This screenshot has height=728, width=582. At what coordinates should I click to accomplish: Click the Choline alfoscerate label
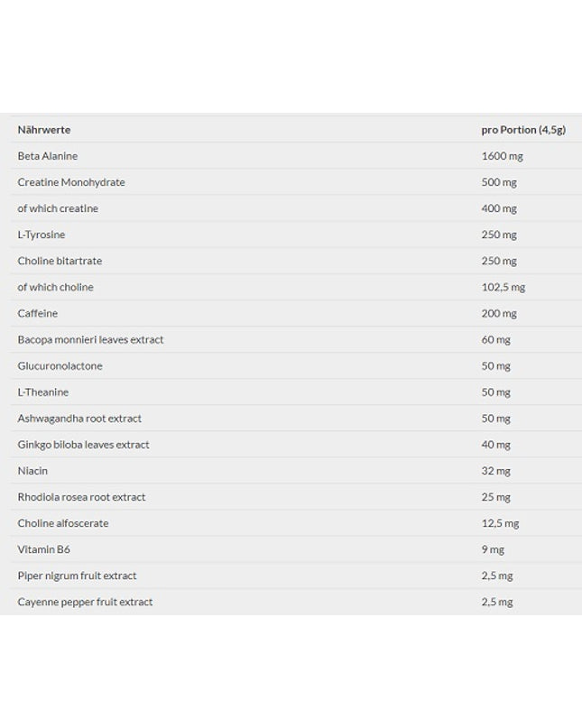(62, 523)
